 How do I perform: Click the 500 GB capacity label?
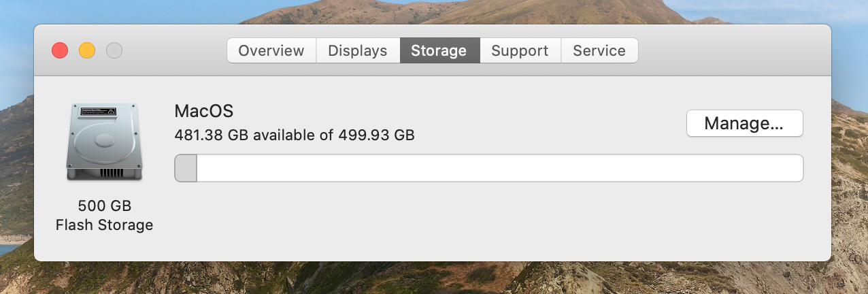click(104, 206)
